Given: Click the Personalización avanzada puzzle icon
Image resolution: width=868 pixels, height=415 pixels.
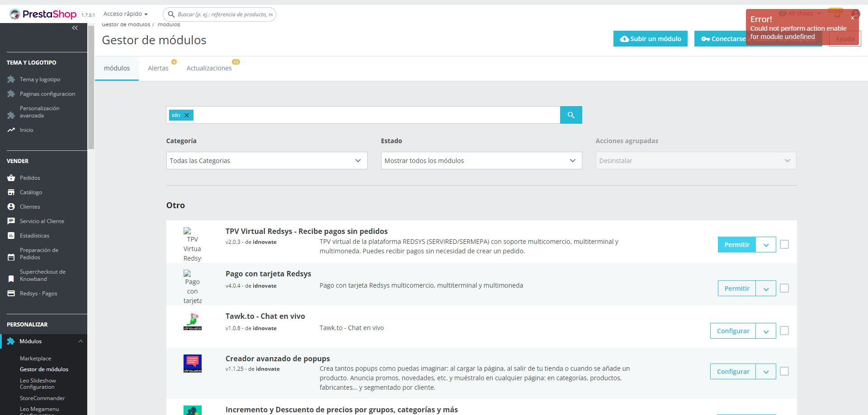Looking at the screenshot, I should (11, 116).
